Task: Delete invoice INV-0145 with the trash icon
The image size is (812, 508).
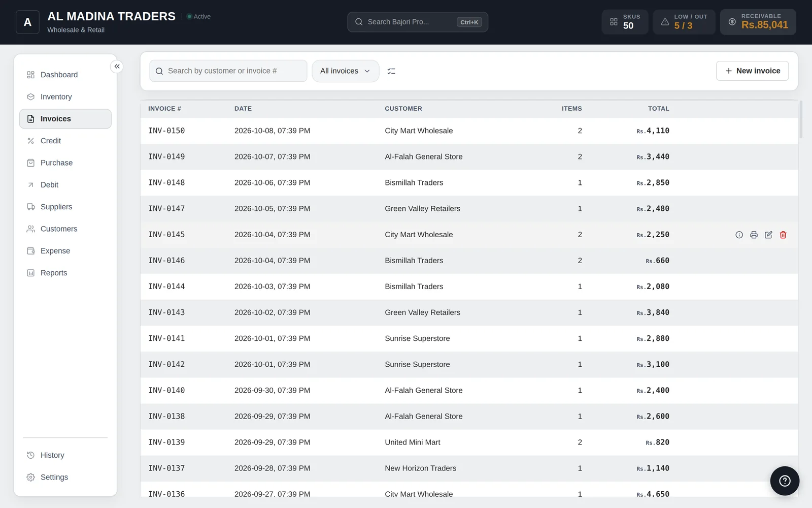Action: coord(783,235)
